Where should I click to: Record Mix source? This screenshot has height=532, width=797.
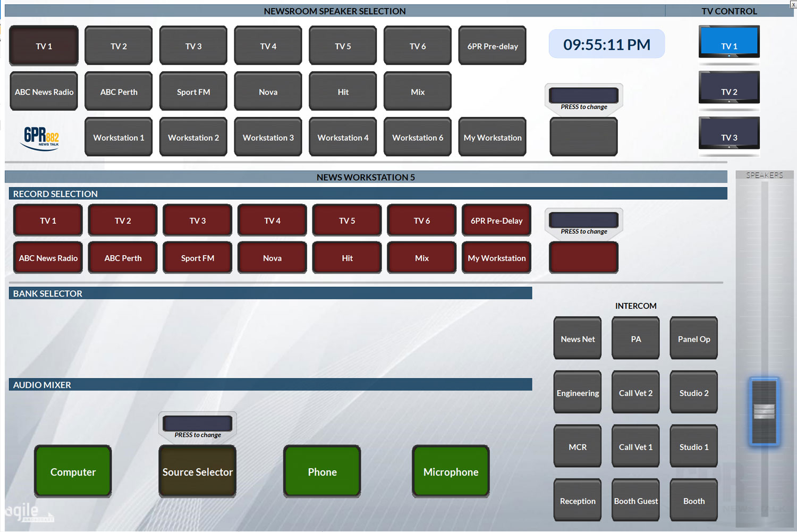pos(422,258)
